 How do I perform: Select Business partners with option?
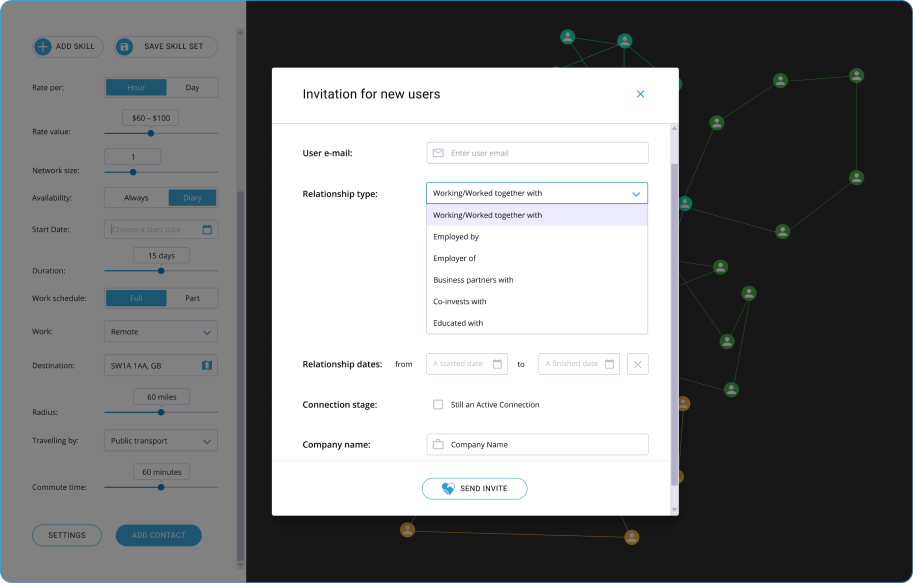[473, 280]
